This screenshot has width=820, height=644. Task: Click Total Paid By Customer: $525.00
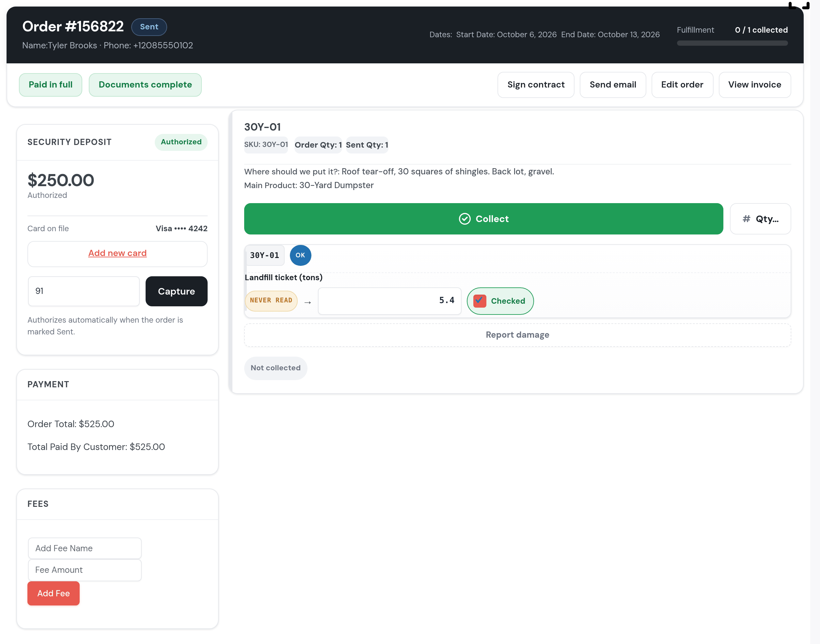coord(96,447)
